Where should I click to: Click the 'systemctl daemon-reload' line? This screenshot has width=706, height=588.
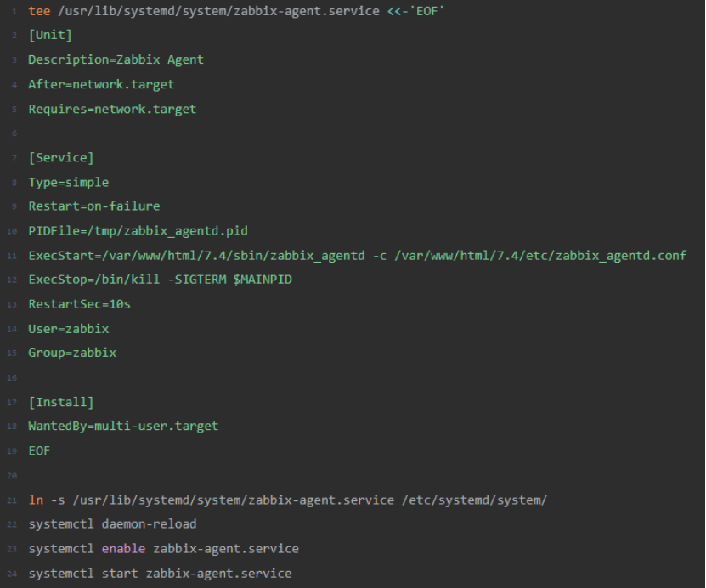click(x=111, y=524)
